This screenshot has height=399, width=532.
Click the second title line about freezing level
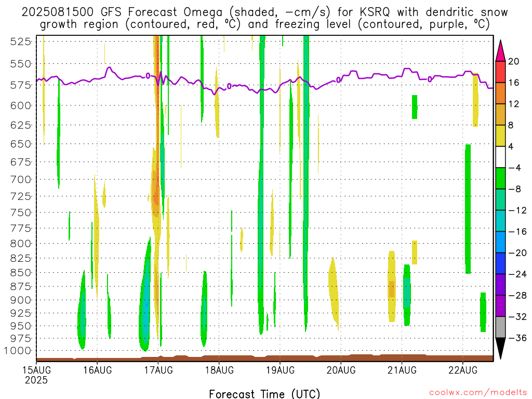(x=264, y=24)
